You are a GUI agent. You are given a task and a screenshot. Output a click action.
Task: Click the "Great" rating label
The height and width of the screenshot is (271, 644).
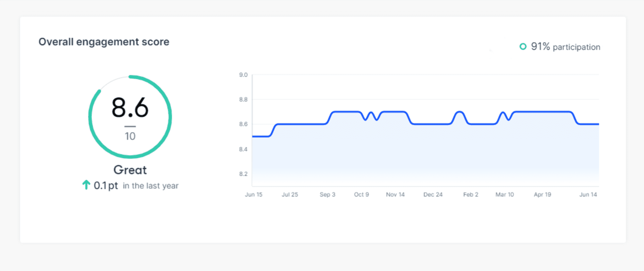point(130,170)
